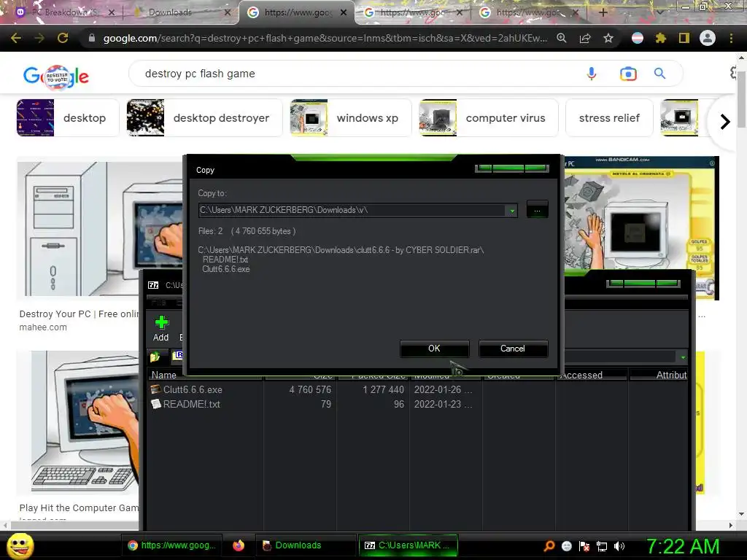Click the up-folder icon in 7-Zip address bar
Image resolution: width=747 pixels, height=560 pixels.
(155, 356)
